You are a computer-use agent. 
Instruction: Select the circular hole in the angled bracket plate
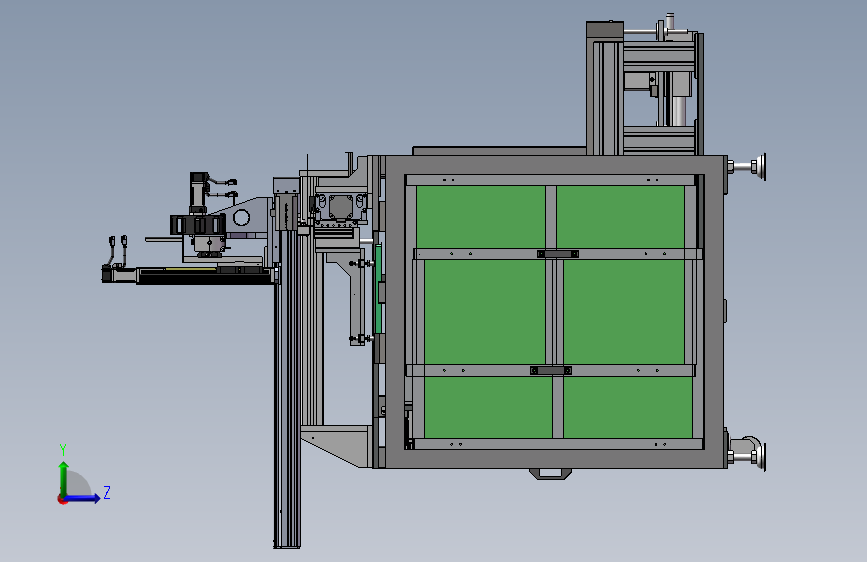[242, 217]
